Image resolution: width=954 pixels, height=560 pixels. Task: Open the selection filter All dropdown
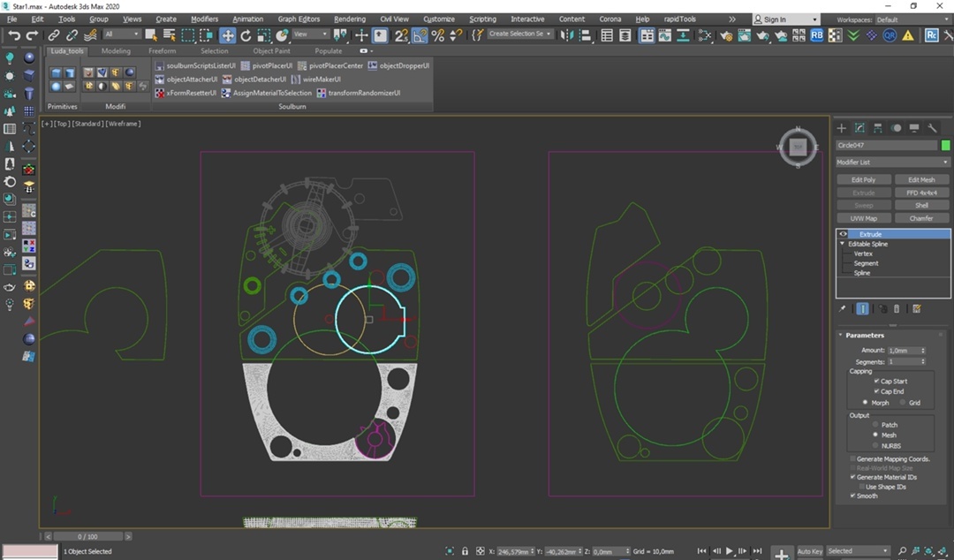point(122,34)
